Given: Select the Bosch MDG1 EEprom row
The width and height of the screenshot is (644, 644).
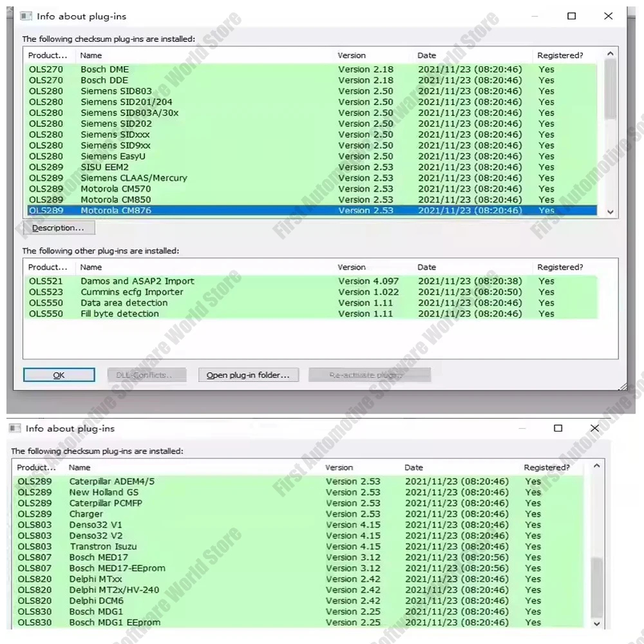Looking at the screenshot, I should [299, 623].
